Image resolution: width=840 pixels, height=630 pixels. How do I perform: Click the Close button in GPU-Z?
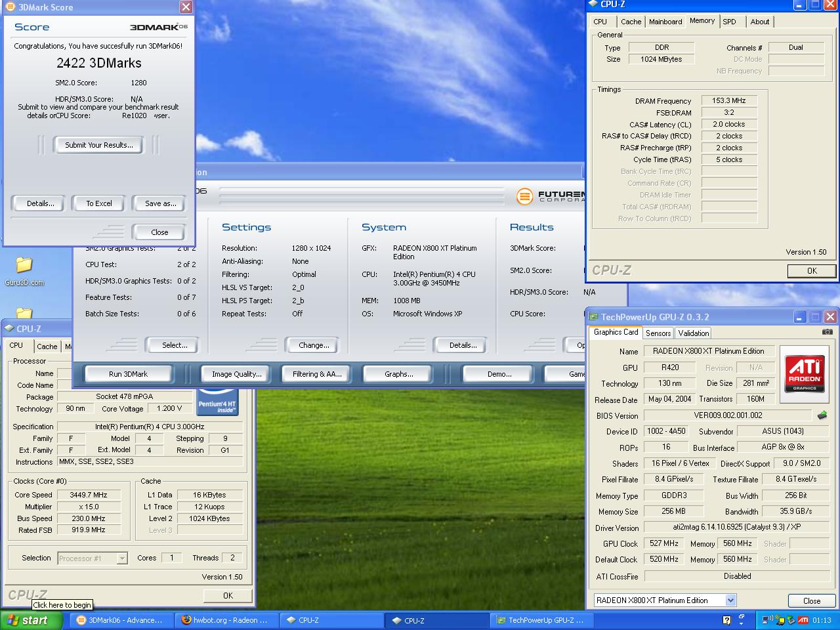click(x=812, y=600)
